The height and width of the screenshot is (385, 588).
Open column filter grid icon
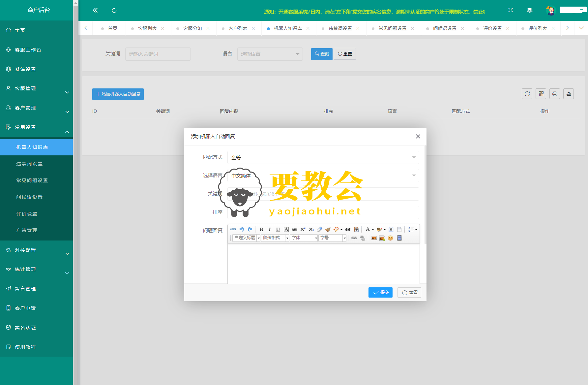point(541,94)
